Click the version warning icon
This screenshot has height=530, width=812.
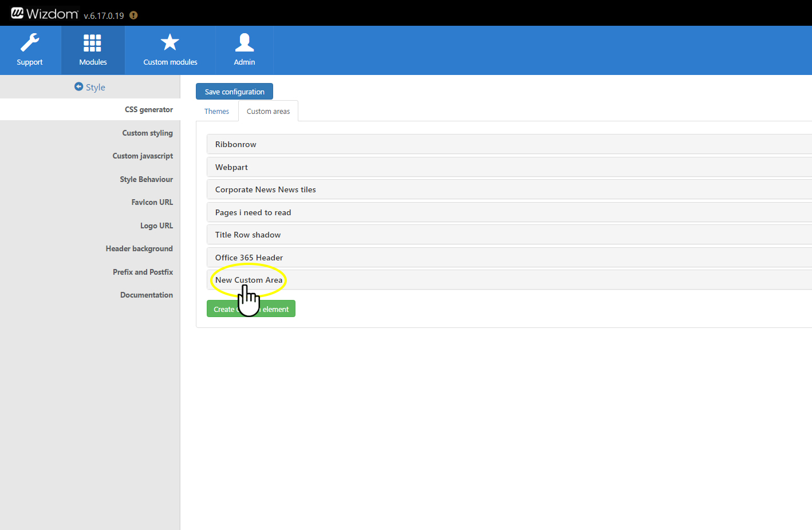tap(133, 15)
